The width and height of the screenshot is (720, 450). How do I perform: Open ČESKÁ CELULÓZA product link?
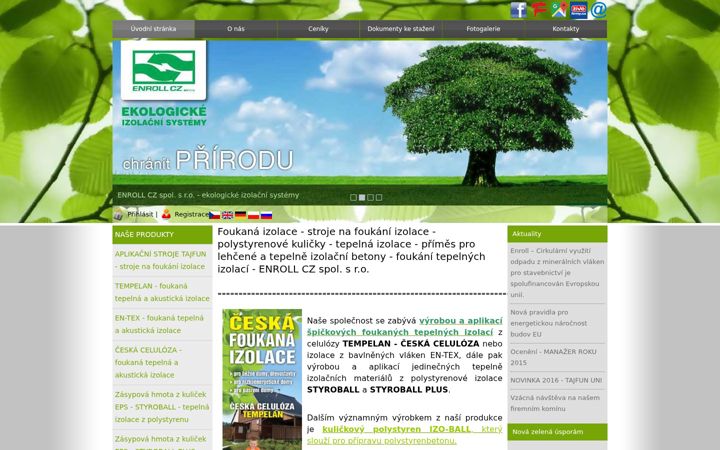tap(148, 362)
